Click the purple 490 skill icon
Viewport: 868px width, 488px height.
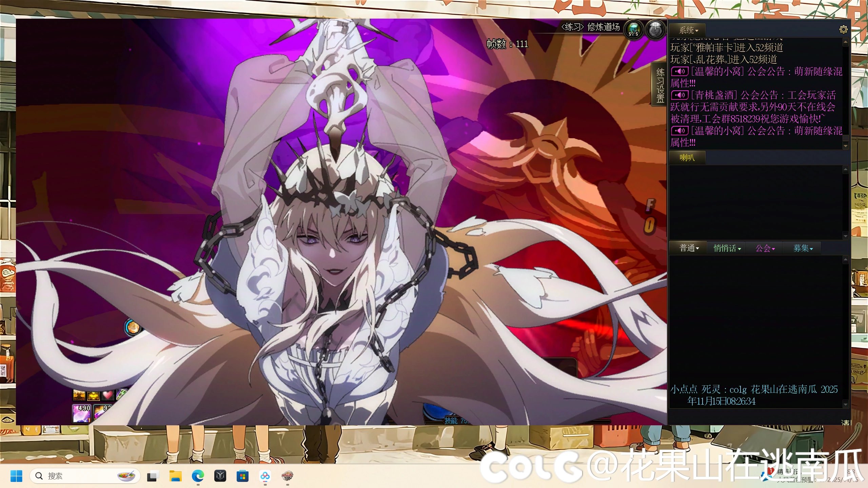click(x=82, y=413)
